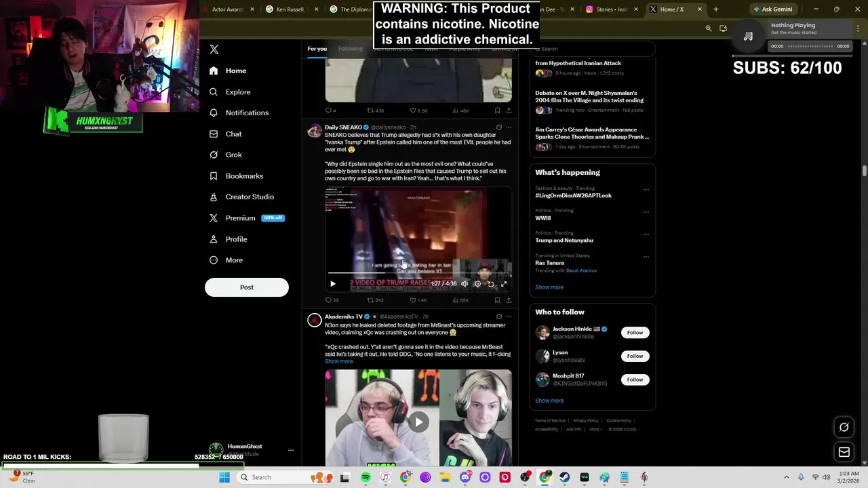This screenshot has width=868, height=488.
Task: Toggle picture-in-picture on SNEAKO video
Action: coord(490,284)
